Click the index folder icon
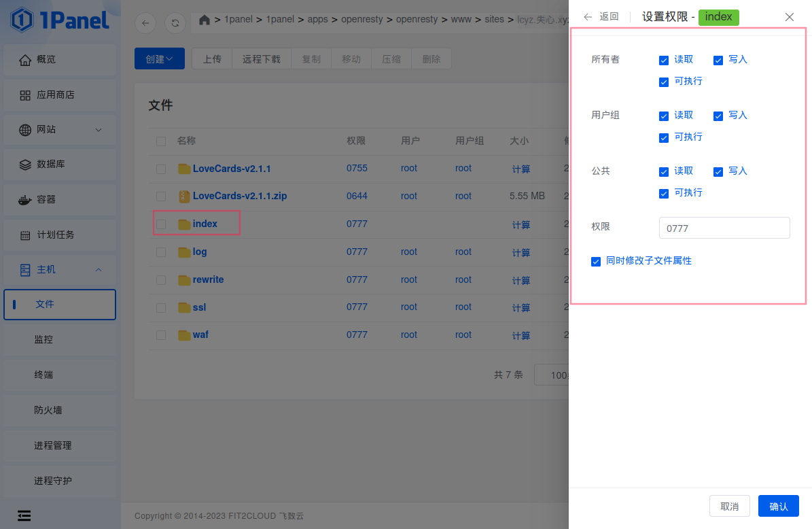812x529 pixels. click(x=184, y=224)
